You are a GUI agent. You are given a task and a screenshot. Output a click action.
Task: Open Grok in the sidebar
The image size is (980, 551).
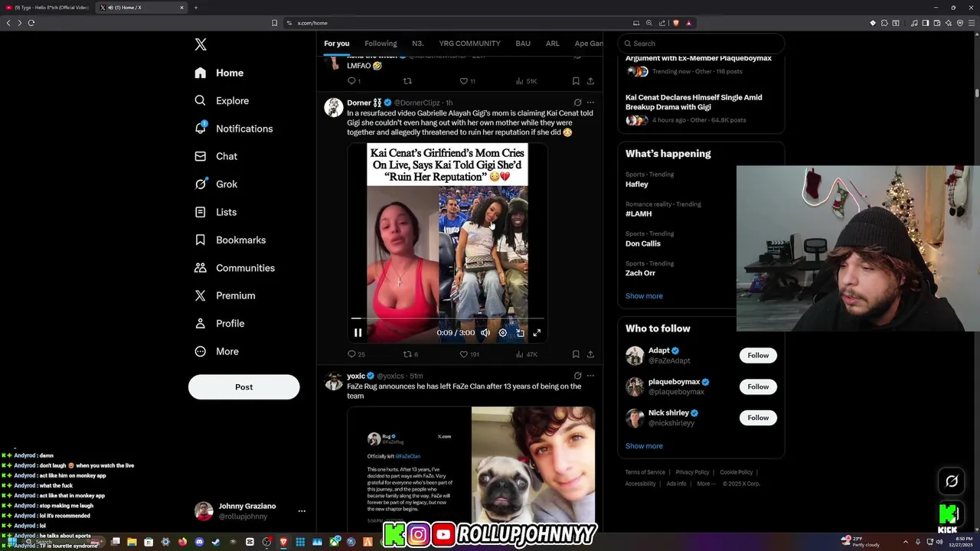point(216,184)
